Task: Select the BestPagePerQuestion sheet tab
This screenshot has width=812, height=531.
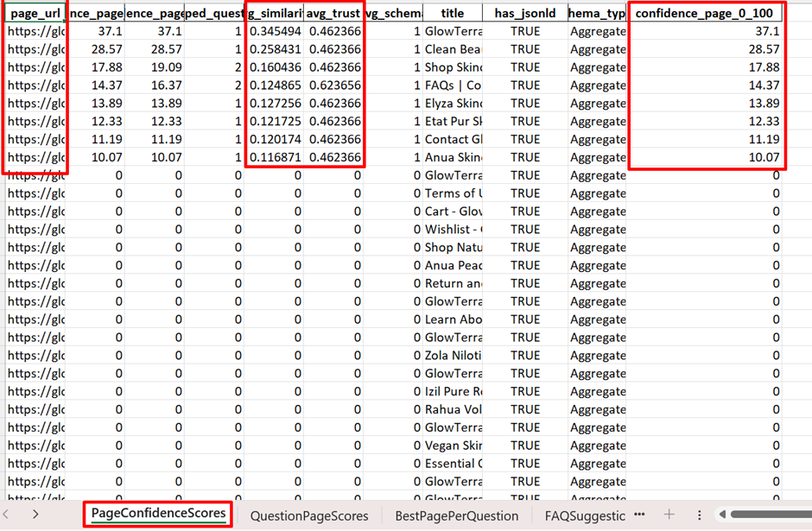Action: click(x=456, y=515)
